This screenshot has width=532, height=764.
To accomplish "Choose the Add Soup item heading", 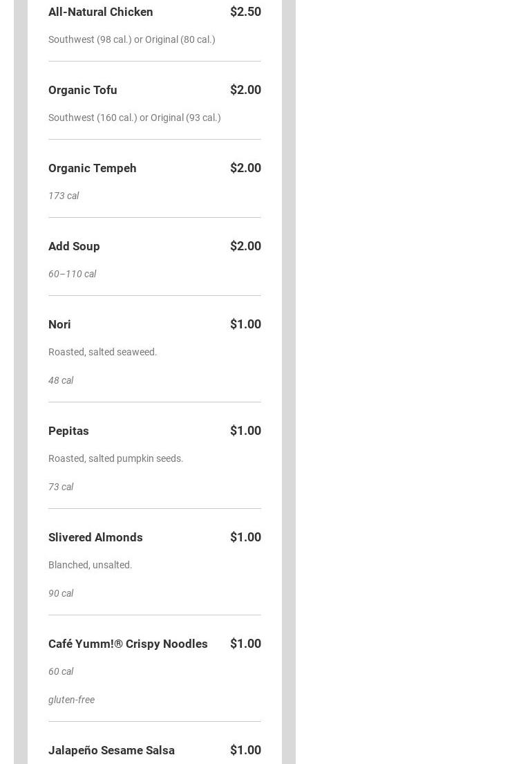I will (74, 246).
